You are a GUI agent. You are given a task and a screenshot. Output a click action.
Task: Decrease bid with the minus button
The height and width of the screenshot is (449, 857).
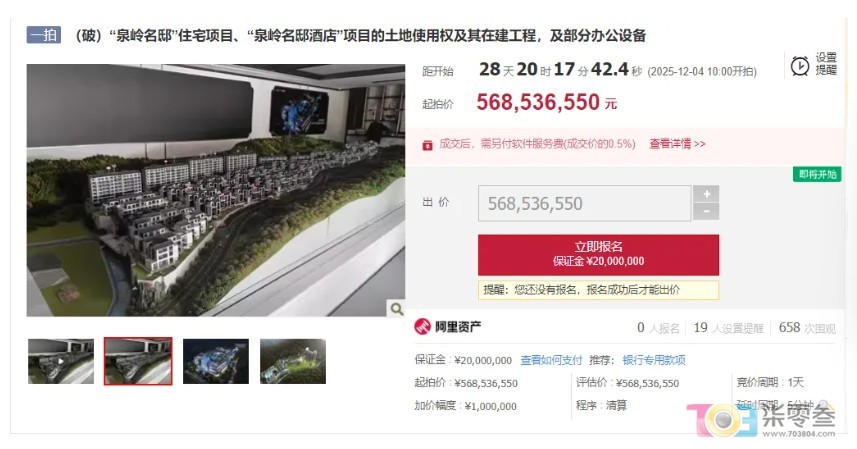pos(706,212)
